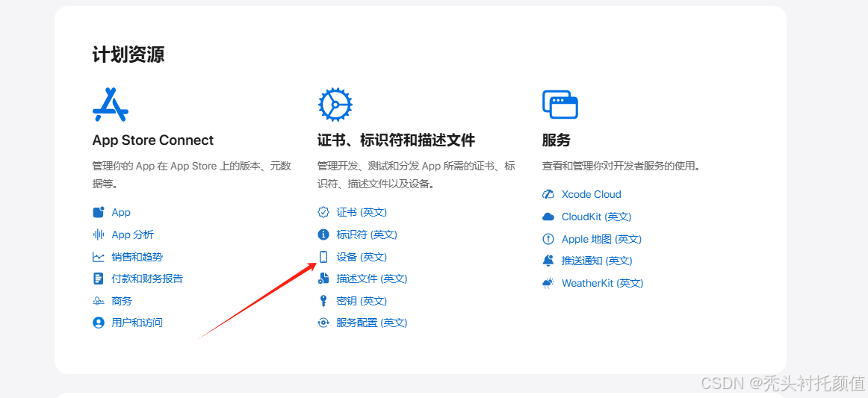Open 证书 (英文) link
This screenshot has height=398, width=868.
(x=362, y=213)
